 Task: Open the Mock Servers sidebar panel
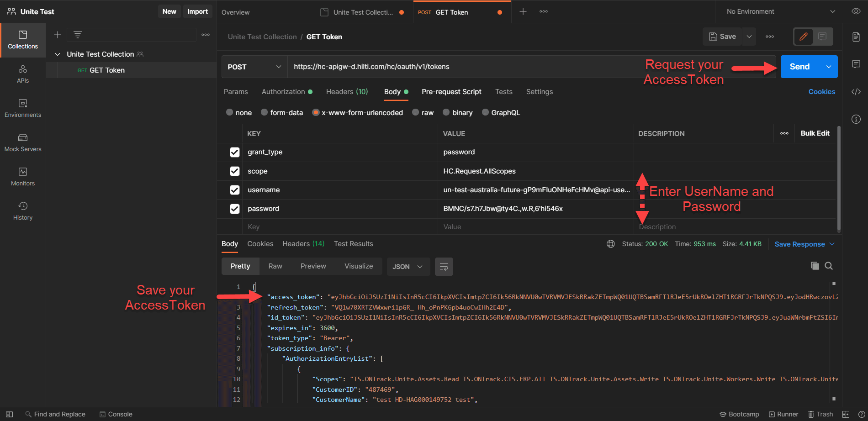point(23,143)
